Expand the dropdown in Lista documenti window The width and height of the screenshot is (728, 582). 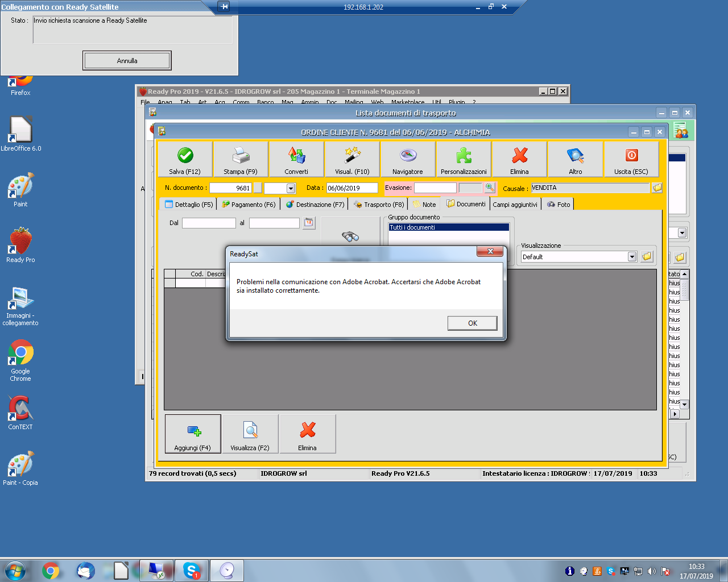[x=682, y=233]
